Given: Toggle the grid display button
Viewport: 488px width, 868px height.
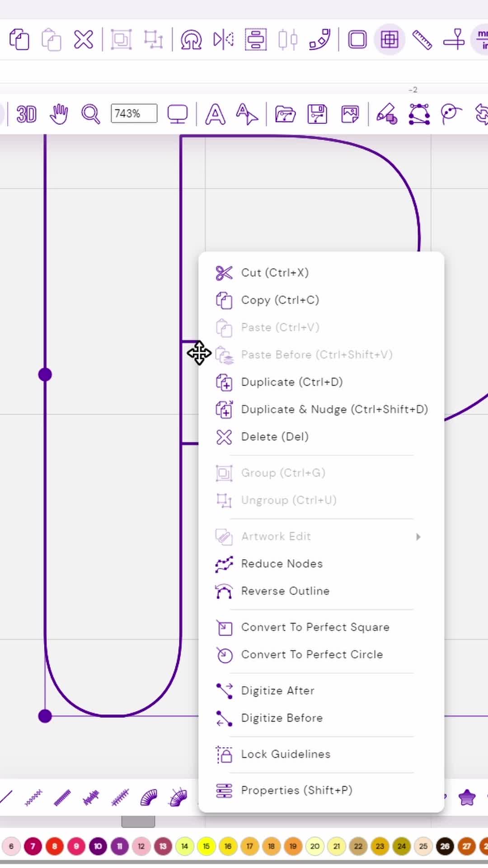Looking at the screenshot, I should point(389,40).
